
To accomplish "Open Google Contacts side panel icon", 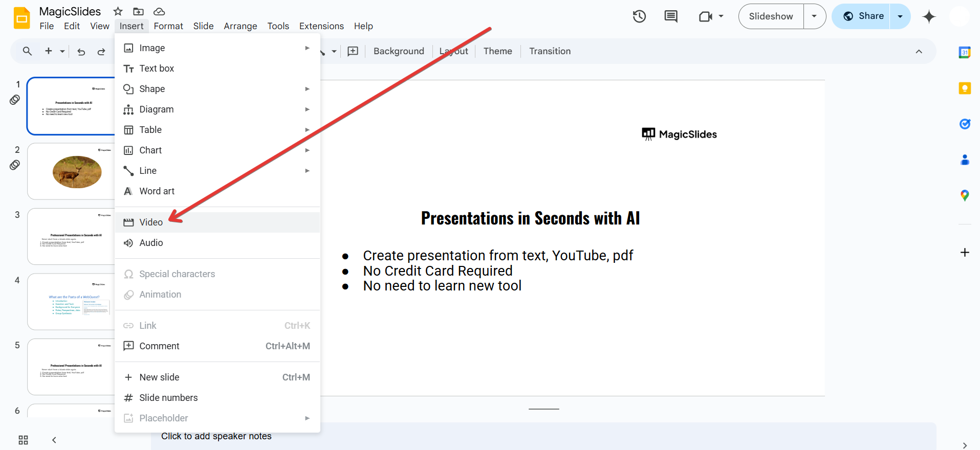I will [965, 160].
